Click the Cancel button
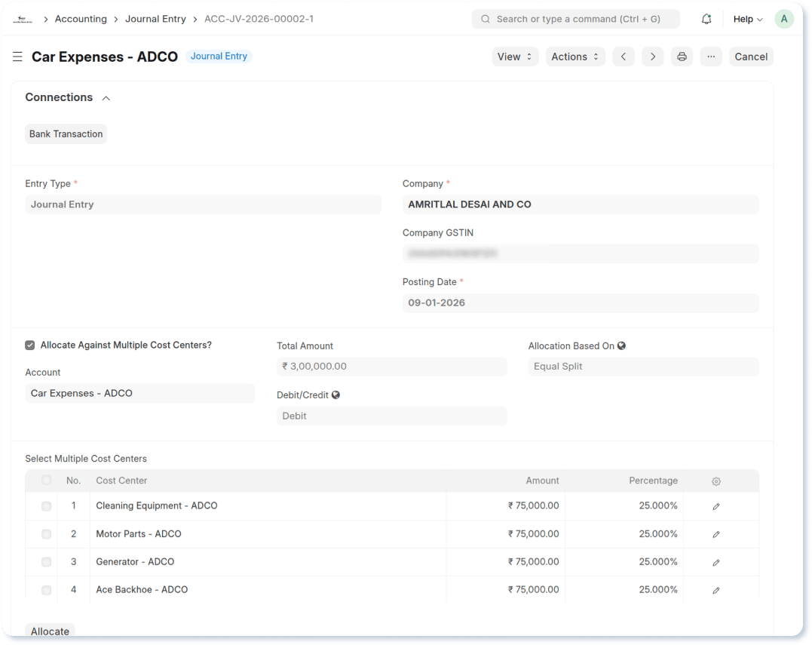 750,56
